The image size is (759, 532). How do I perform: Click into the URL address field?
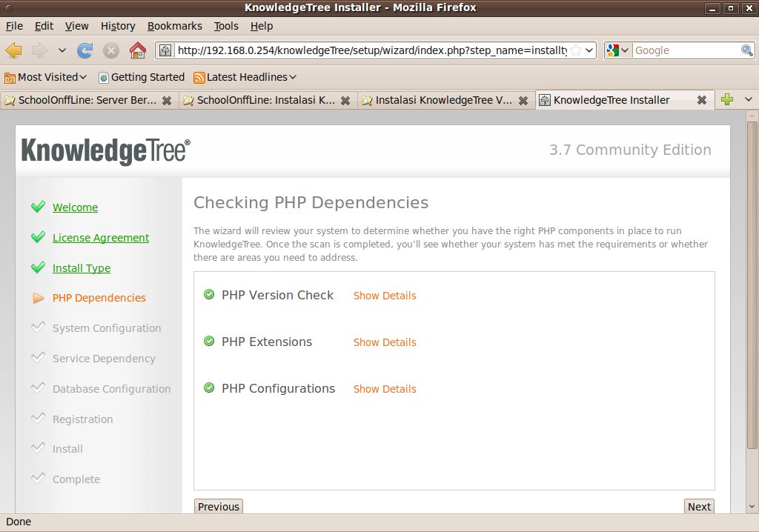[371, 50]
